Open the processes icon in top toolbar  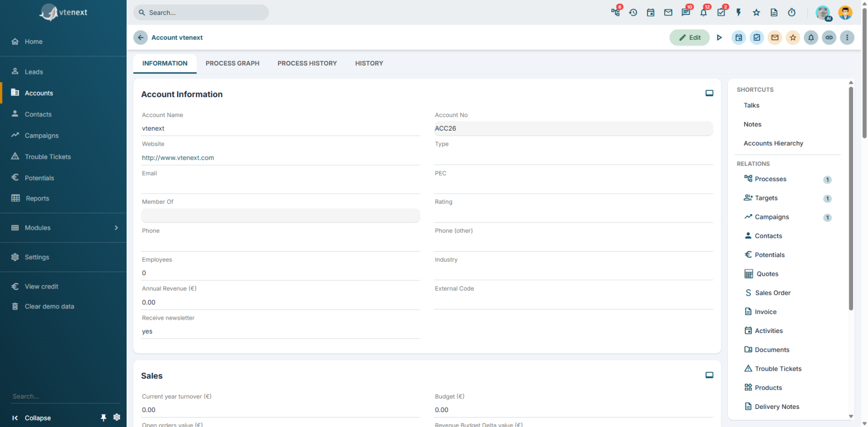pyautogui.click(x=615, y=12)
